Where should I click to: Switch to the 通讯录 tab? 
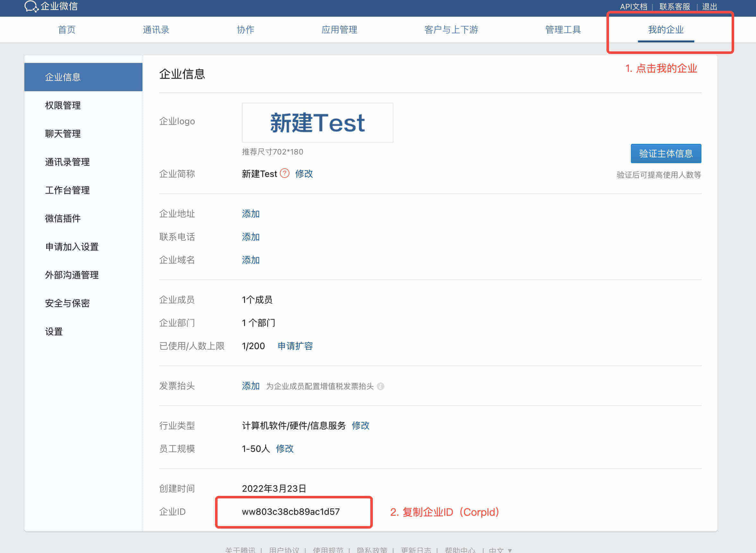click(x=156, y=30)
